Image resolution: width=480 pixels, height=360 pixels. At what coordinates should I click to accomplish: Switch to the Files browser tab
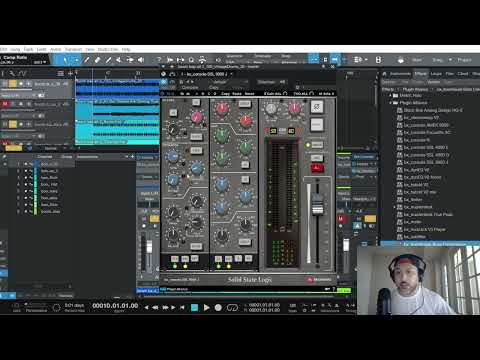[x=450, y=74]
